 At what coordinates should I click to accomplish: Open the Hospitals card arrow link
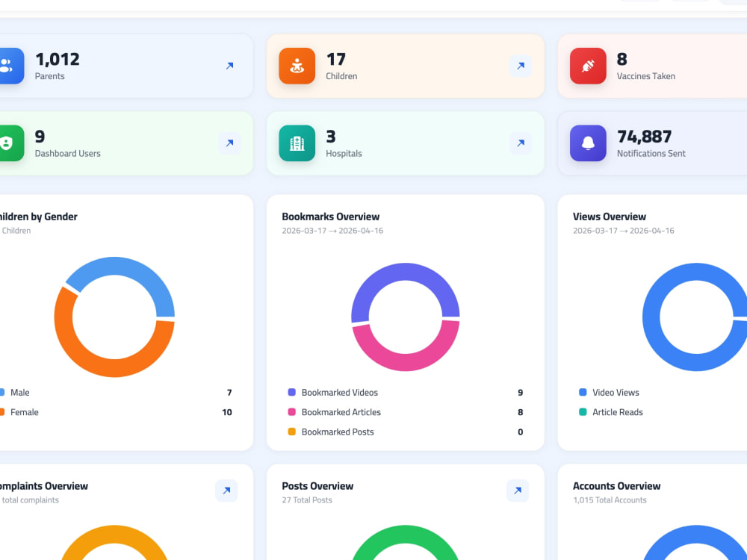[521, 143]
